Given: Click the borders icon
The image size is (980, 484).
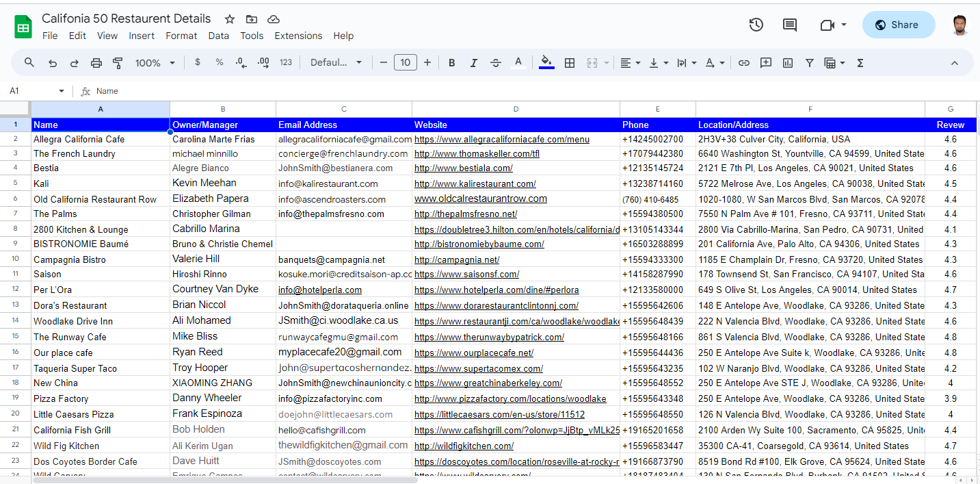Looking at the screenshot, I should [569, 63].
